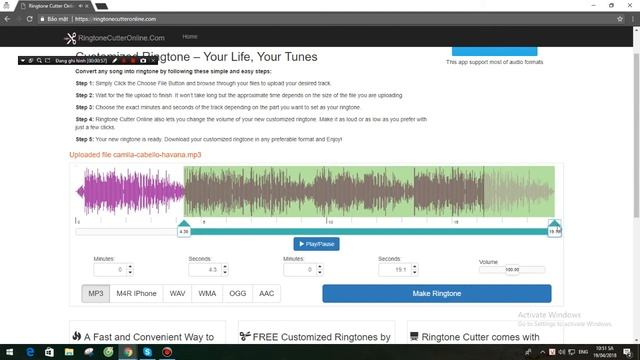Show hidden system tray icons
Viewport: 640px width, 360px height.
[542, 352]
